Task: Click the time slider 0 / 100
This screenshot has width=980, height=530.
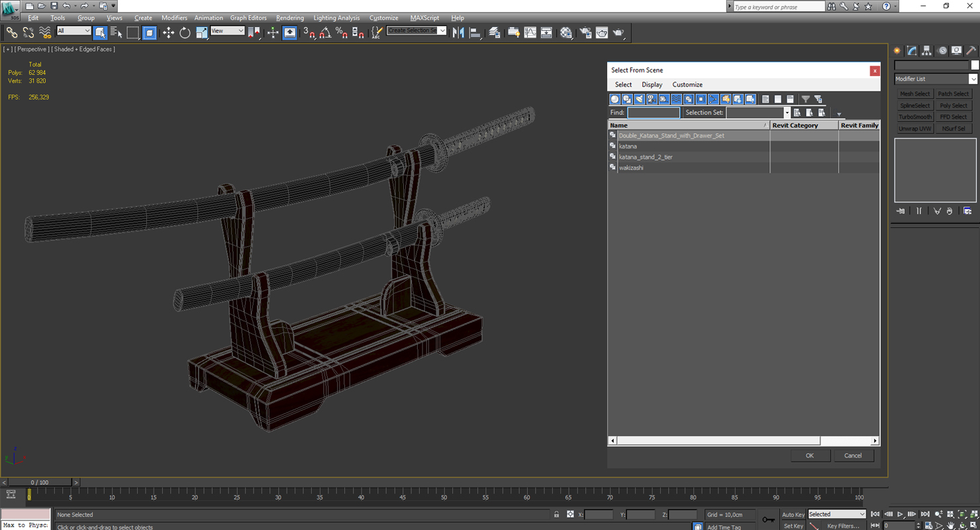Action: coord(40,482)
